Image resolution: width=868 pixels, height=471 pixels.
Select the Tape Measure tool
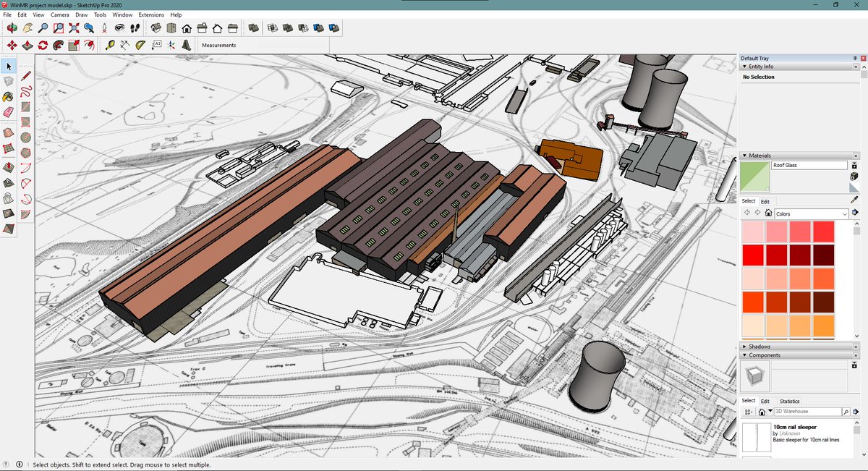pyautogui.click(x=110, y=45)
